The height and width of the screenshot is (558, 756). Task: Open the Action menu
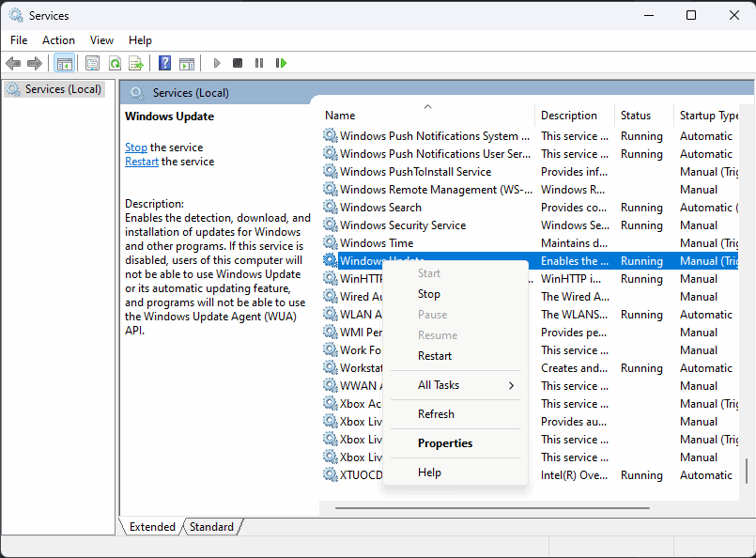[x=58, y=40]
